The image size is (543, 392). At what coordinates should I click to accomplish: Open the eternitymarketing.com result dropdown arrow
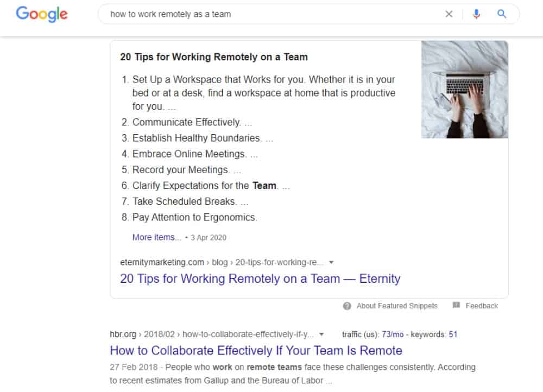(332, 262)
